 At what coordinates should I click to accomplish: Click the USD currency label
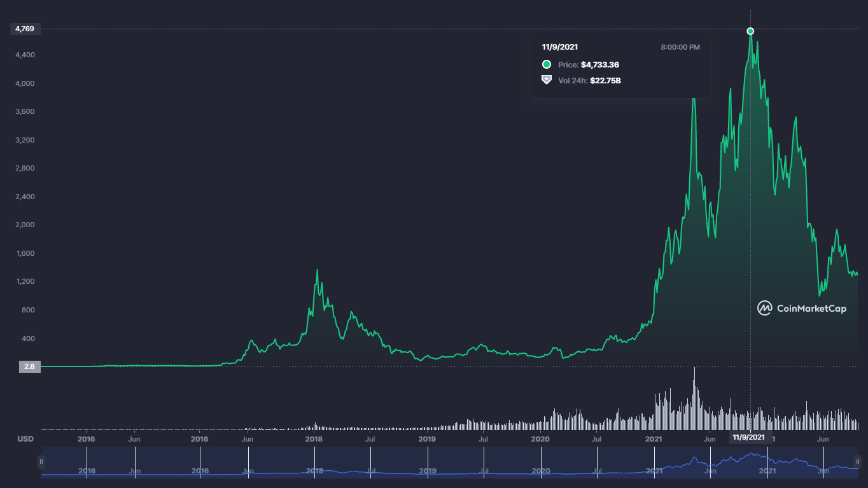(x=25, y=439)
